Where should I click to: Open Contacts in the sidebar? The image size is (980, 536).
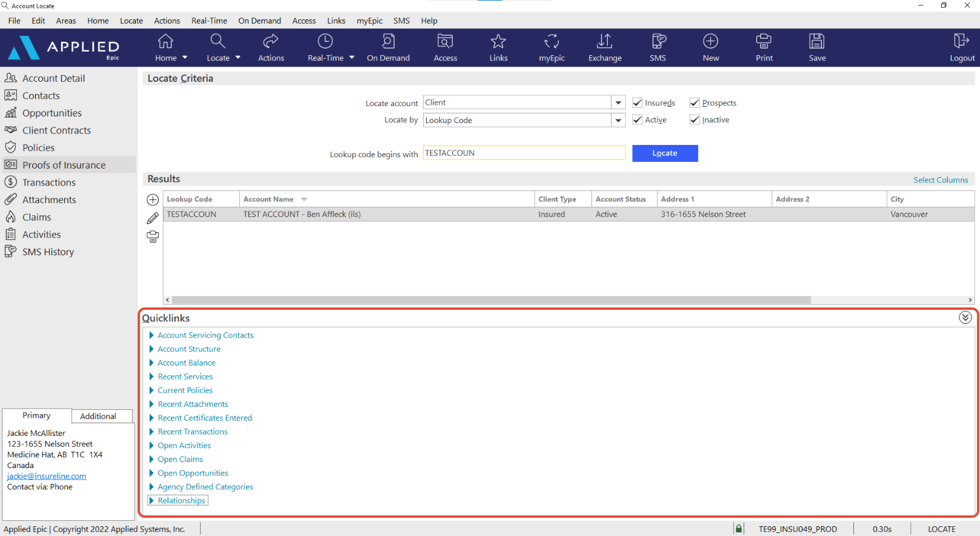(x=41, y=96)
